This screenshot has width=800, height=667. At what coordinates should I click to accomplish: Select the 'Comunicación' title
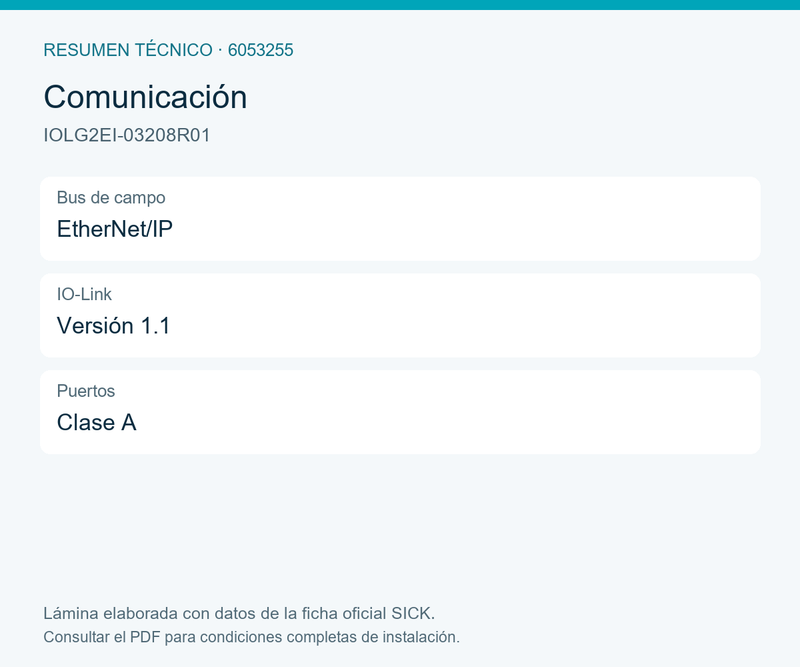145,96
